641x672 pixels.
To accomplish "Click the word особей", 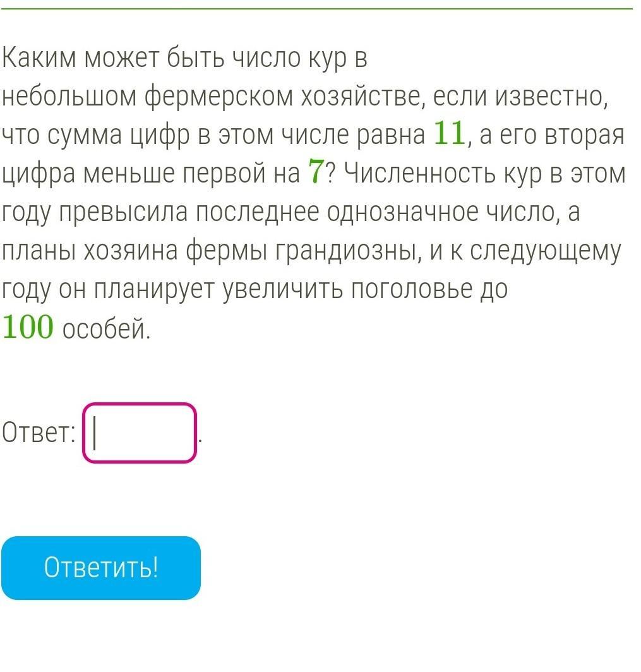I will pos(106,329).
